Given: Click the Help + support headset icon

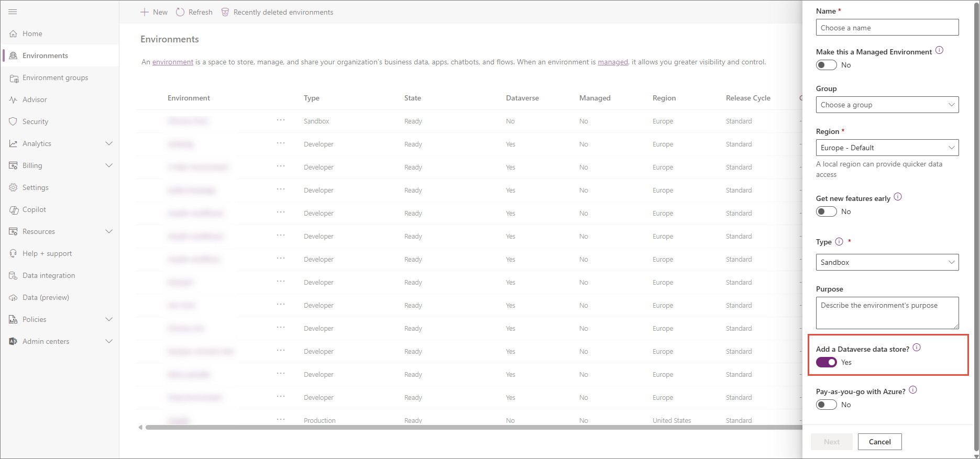Looking at the screenshot, I should (13, 253).
